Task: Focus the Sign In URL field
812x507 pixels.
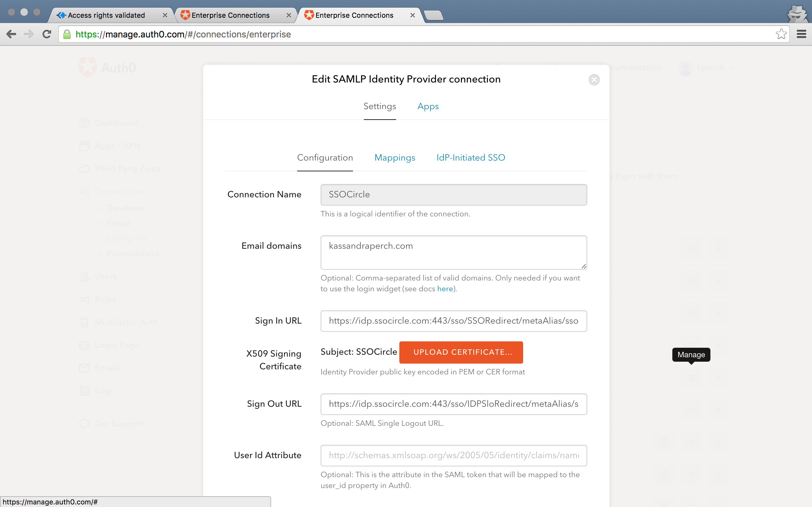Action: 453,321
